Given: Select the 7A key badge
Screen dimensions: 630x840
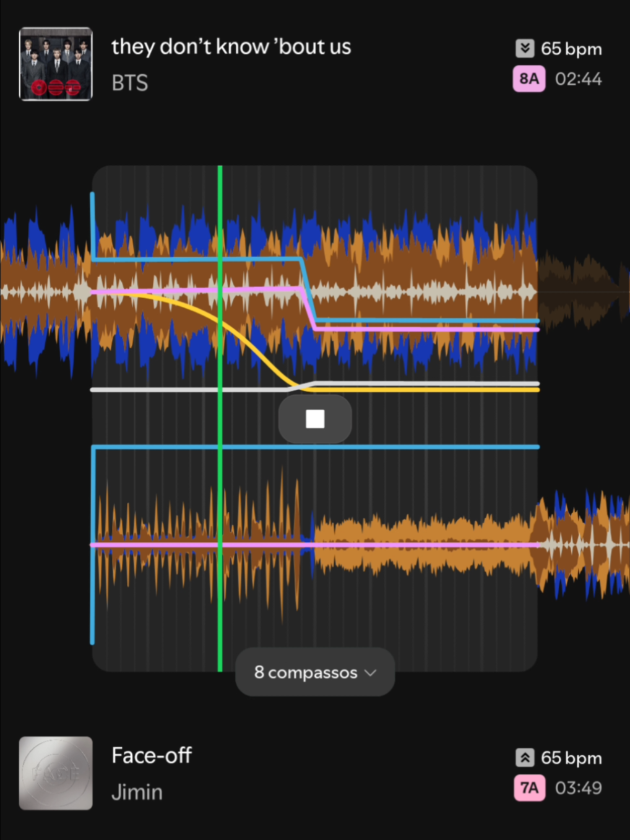Looking at the screenshot, I should (529, 788).
